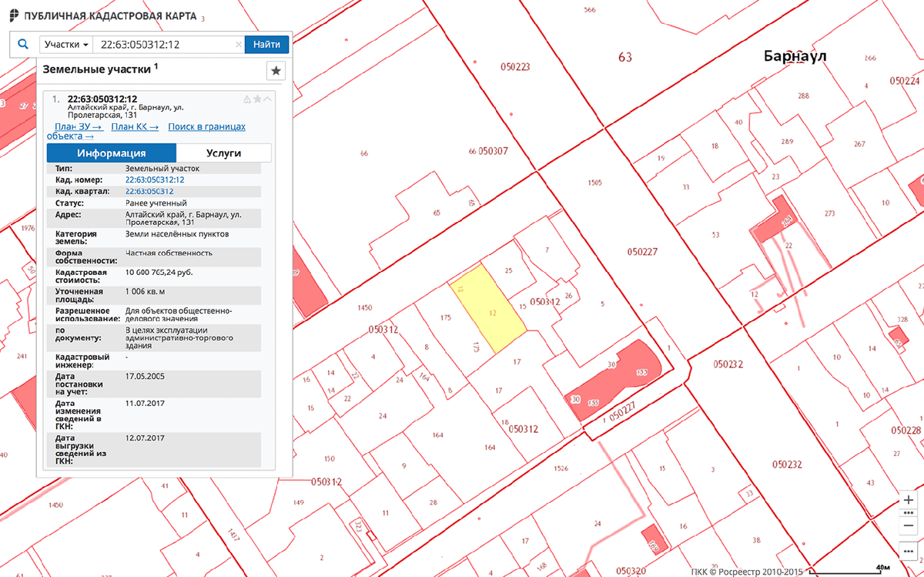Viewport: 924px width, 577px height.
Task: Clear the search field with X
Action: 238,45
